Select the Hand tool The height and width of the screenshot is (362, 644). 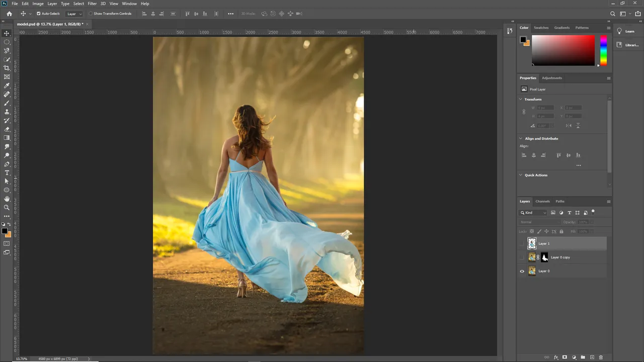tap(7, 199)
